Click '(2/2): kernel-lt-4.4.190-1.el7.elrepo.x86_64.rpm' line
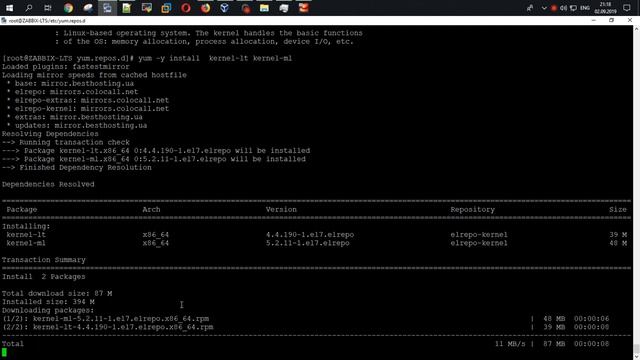The height and width of the screenshot is (360, 640). coord(108,327)
